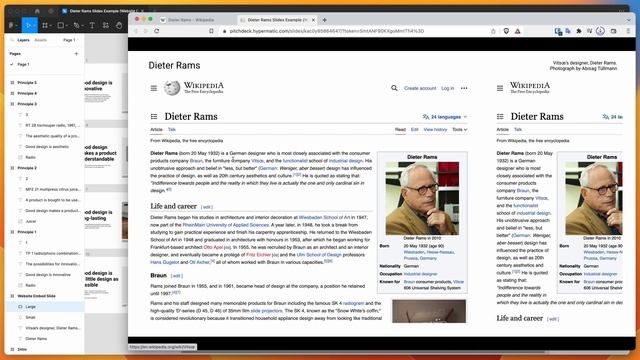Image resolution: width=640 pixels, height=360 pixels.
Task: Select the Move tool in Figma
Action: [29, 25]
